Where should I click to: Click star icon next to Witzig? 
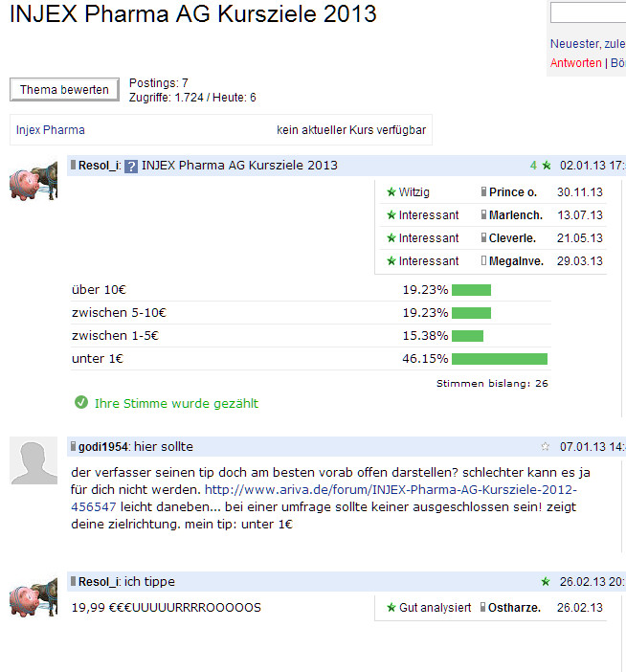click(391, 192)
